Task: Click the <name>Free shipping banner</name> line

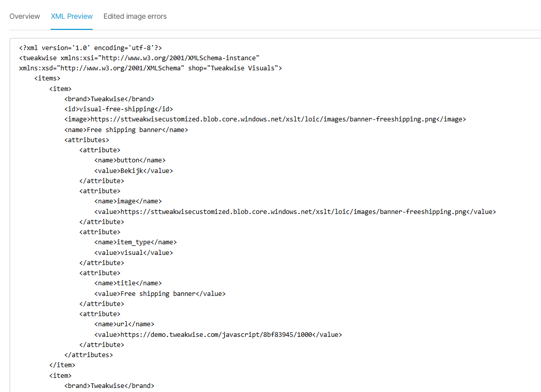Action: pos(127,129)
